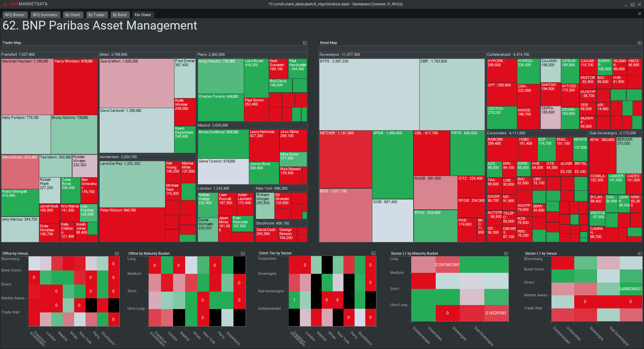This screenshot has width=644, height=349.
Task: Maximize the Trader Map panel
Action: click(x=305, y=43)
